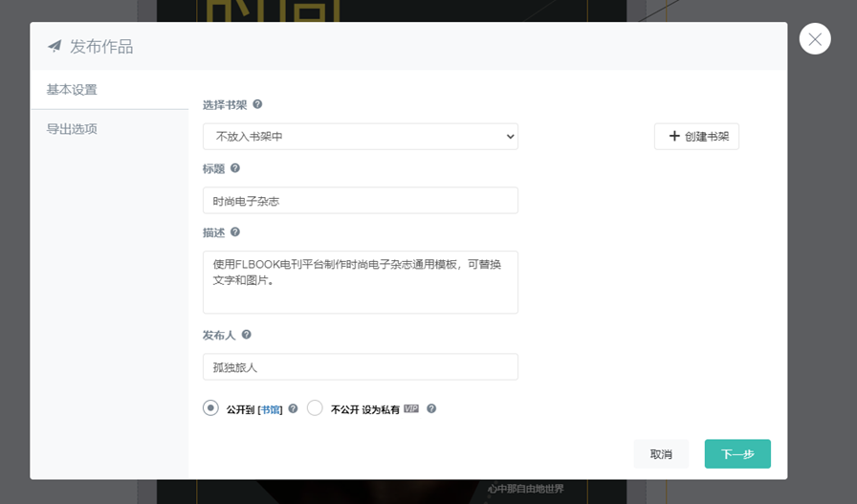Focus the 标题 input with 时尚电子杂志
Image resolution: width=857 pixels, height=504 pixels.
[361, 200]
